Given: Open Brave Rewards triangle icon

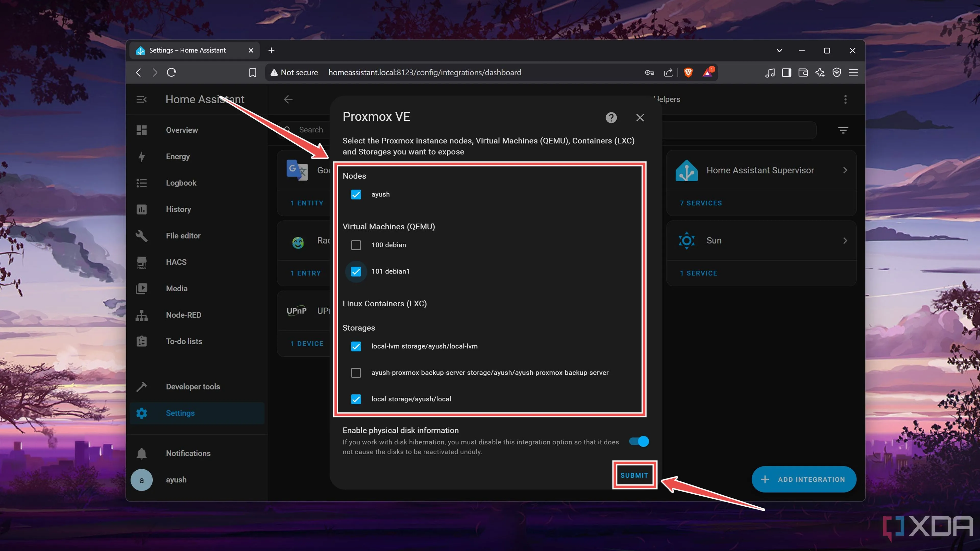Looking at the screenshot, I should pos(708,72).
